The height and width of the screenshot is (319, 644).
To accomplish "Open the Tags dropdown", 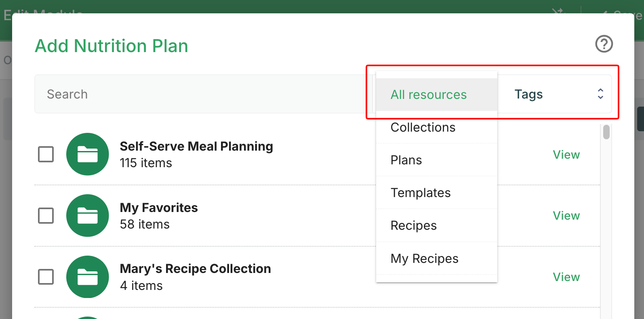I will pyautogui.click(x=555, y=94).
